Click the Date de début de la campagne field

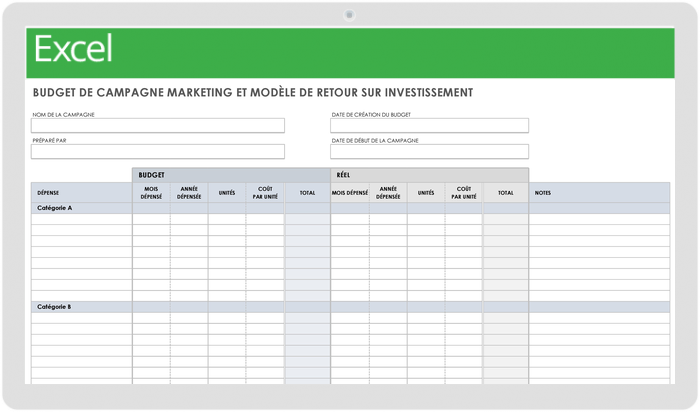click(429, 151)
